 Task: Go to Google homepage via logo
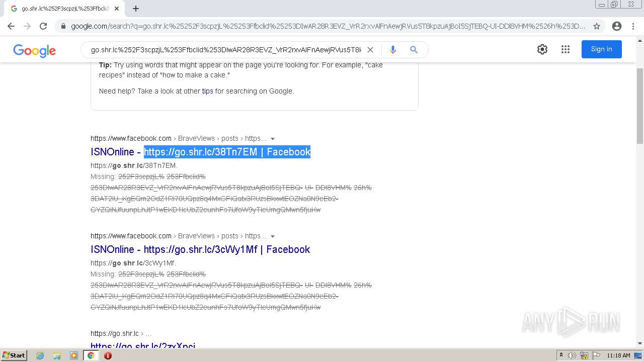(34, 51)
